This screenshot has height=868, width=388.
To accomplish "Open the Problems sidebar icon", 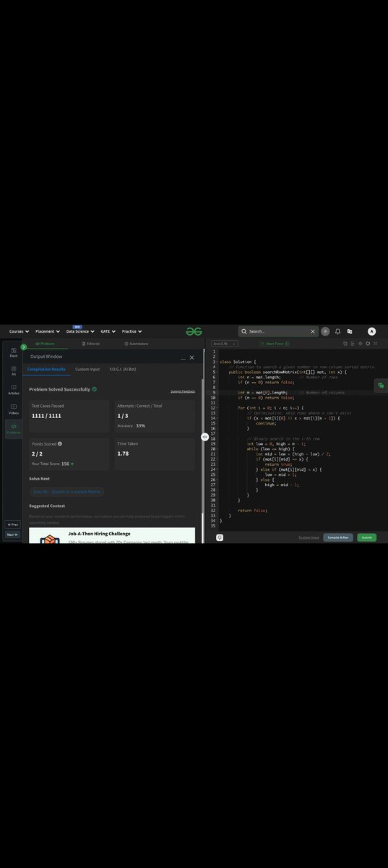I will [x=14, y=429].
